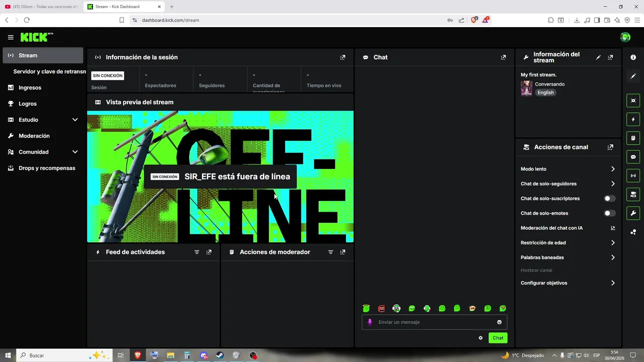Open chat settings gear icon

coord(480,338)
